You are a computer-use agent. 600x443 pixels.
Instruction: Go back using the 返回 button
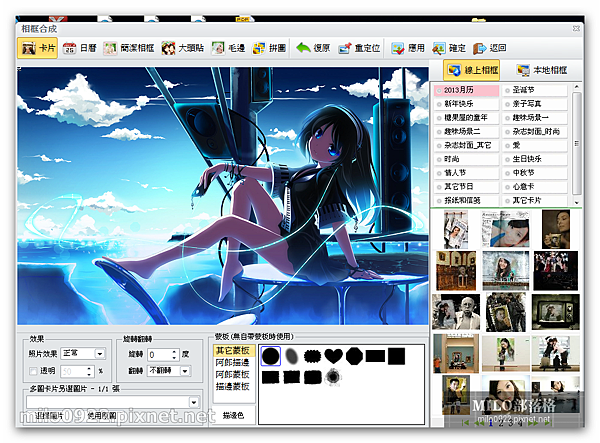point(489,48)
